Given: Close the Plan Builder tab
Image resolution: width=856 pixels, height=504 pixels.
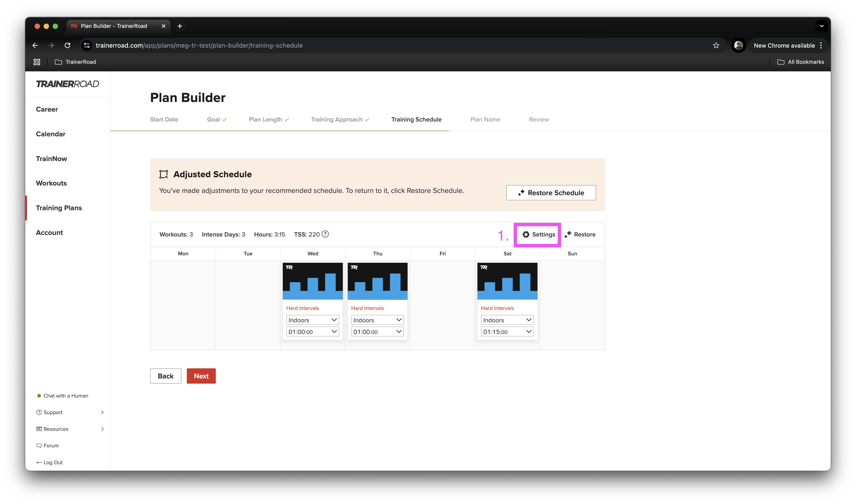Looking at the screenshot, I should click(x=163, y=26).
